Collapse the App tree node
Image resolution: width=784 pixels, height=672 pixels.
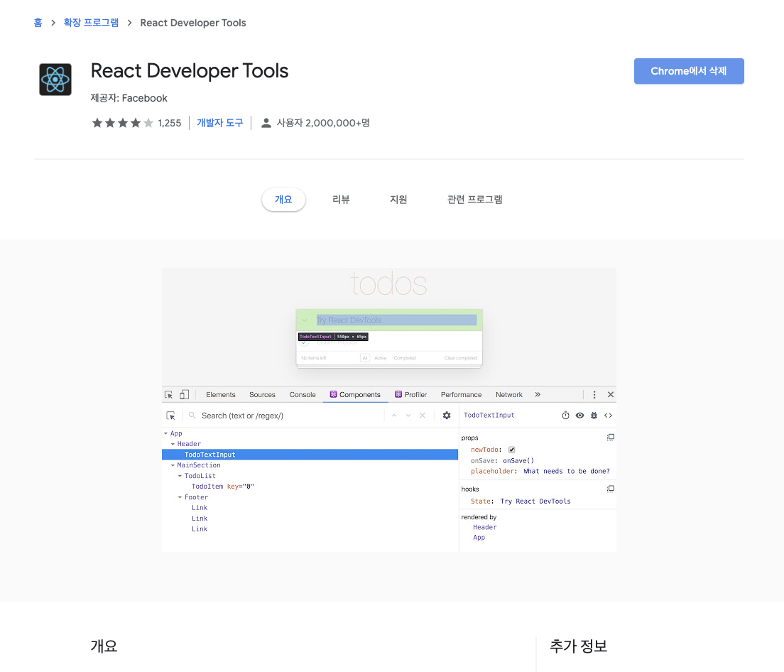(x=165, y=433)
